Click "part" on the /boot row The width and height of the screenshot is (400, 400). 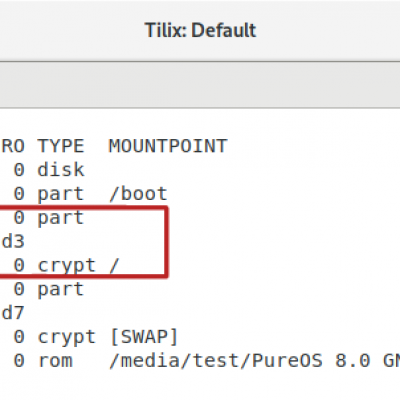61,195
